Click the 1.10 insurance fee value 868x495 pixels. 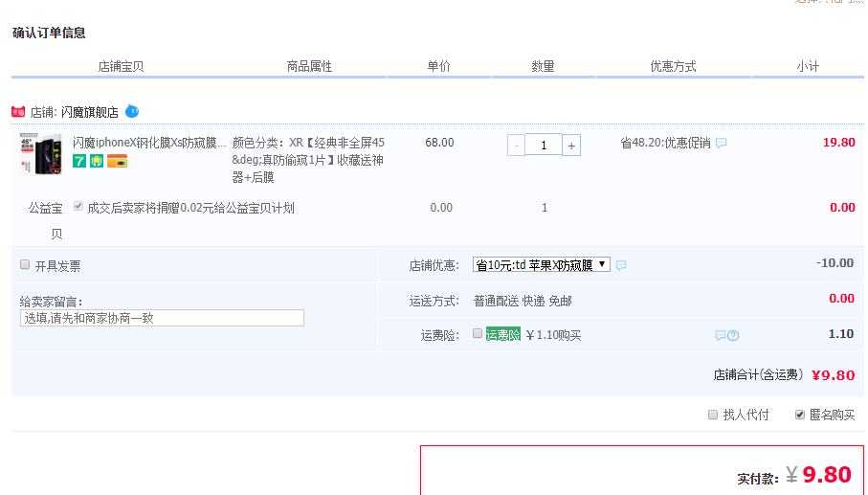pyautogui.click(x=841, y=334)
